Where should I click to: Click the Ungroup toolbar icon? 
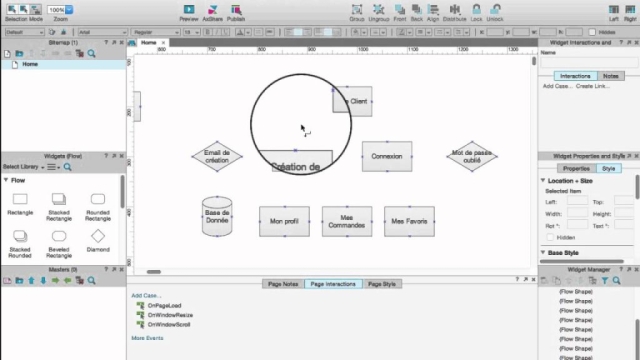coord(378,9)
